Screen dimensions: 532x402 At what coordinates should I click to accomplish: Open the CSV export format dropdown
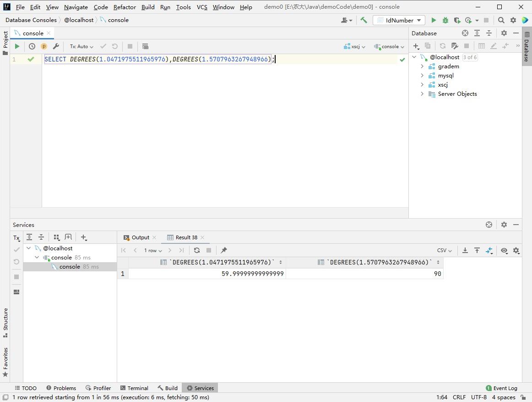(444, 250)
